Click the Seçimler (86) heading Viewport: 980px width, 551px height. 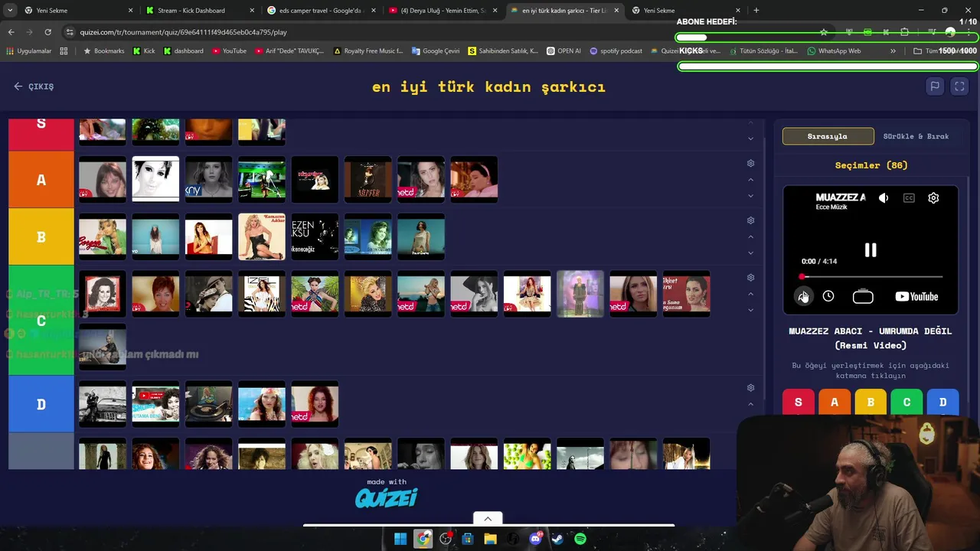[x=871, y=165]
